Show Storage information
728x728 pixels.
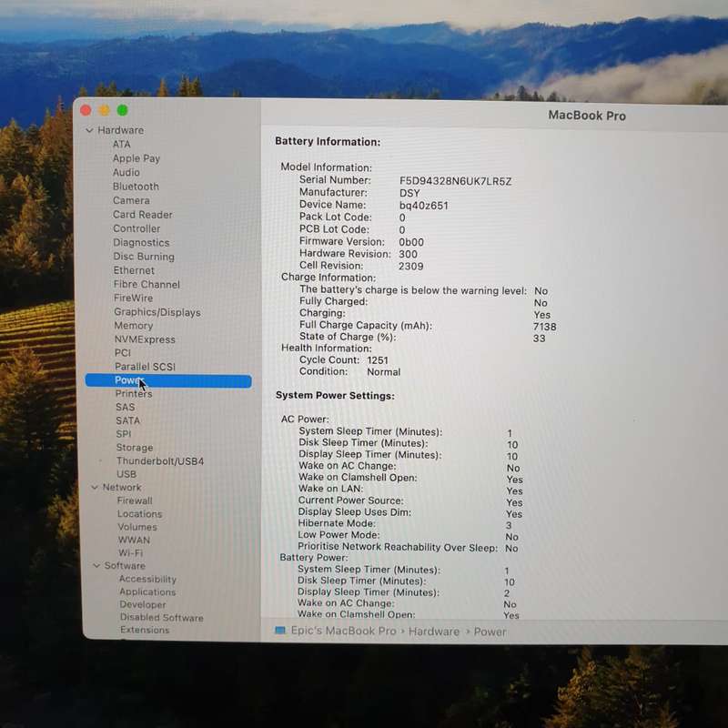(x=135, y=448)
